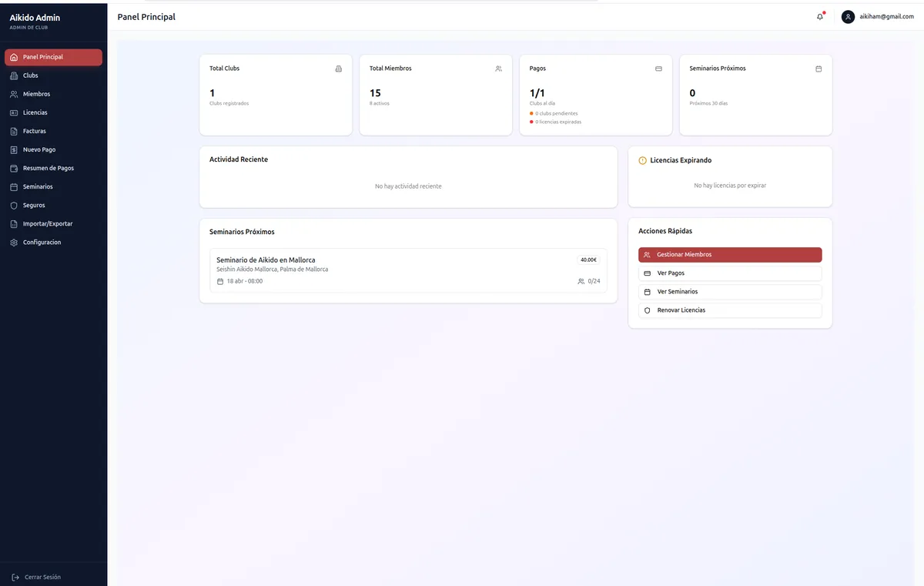Image resolution: width=924 pixels, height=586 pixels.
Task: Click the Seguros shield icon in sidebar
Action: coord(14,206)
